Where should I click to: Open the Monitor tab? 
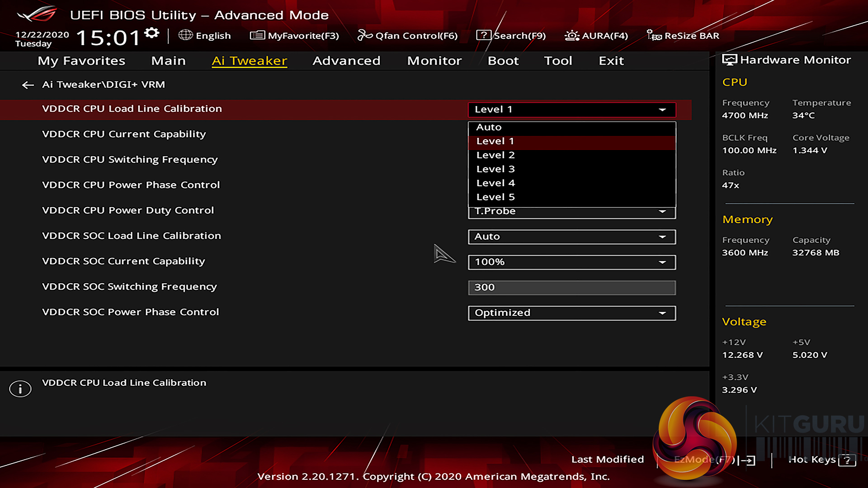click(434, 61)
